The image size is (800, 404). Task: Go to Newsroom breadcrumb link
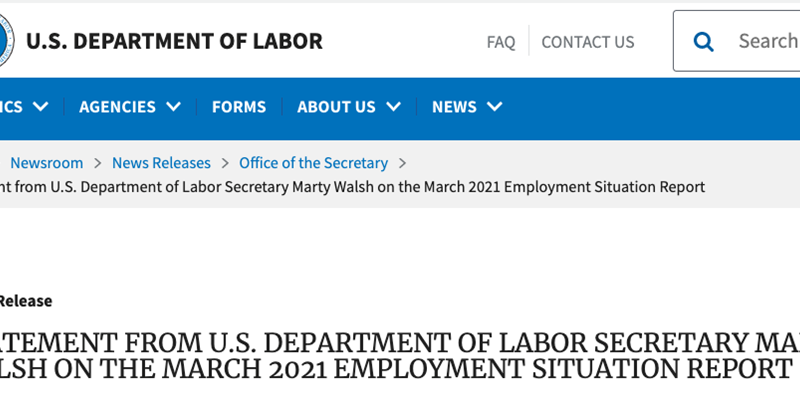[x=46, y=162]
